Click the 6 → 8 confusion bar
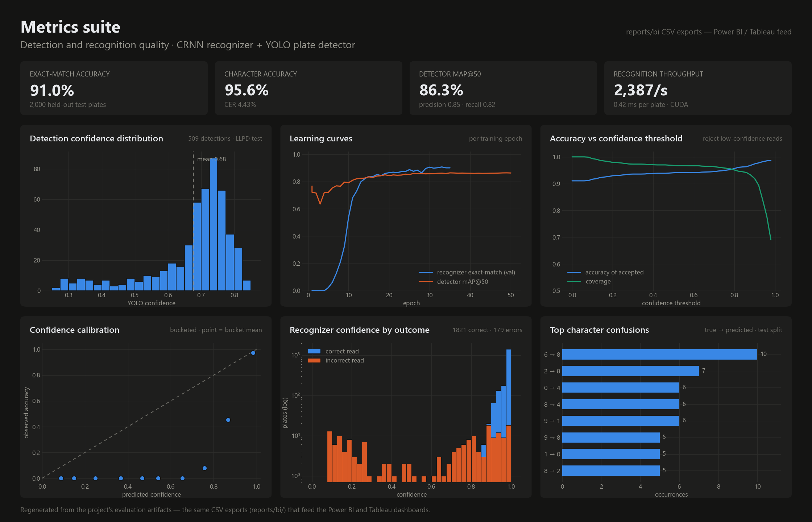The width and height of the screenshot is (812, 522). point(660,354)
